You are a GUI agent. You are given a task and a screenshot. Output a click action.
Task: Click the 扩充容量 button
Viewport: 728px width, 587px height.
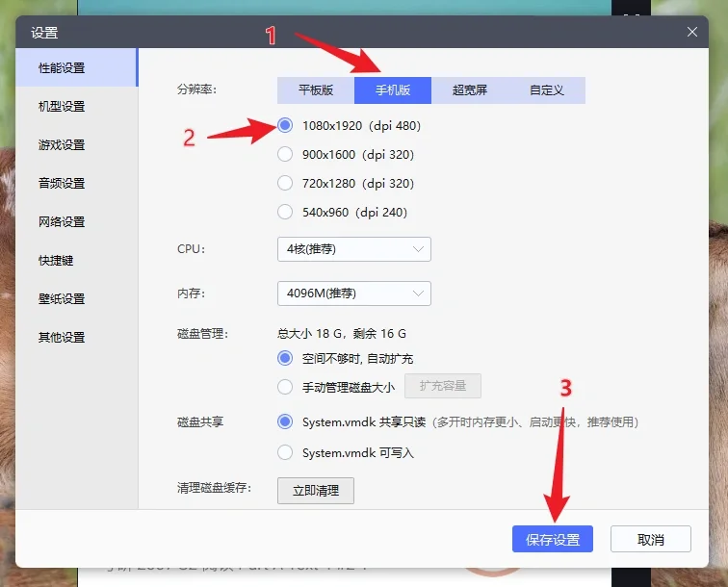pos(443,386)
